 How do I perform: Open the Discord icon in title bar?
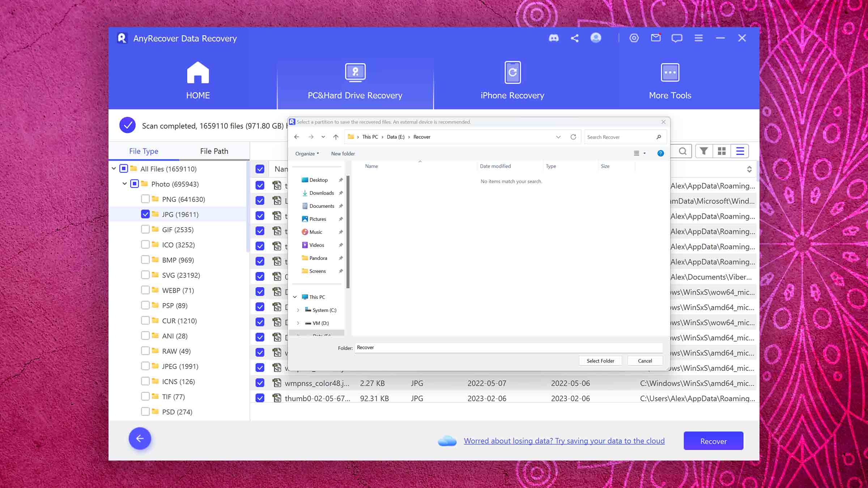[554, 38]
